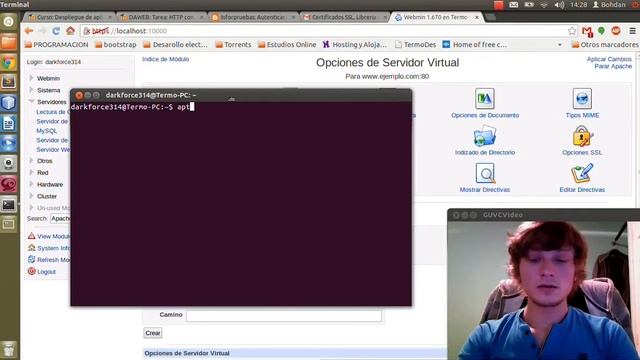
Task: Click battery indicator in top panel
Action: click(529, 4)
